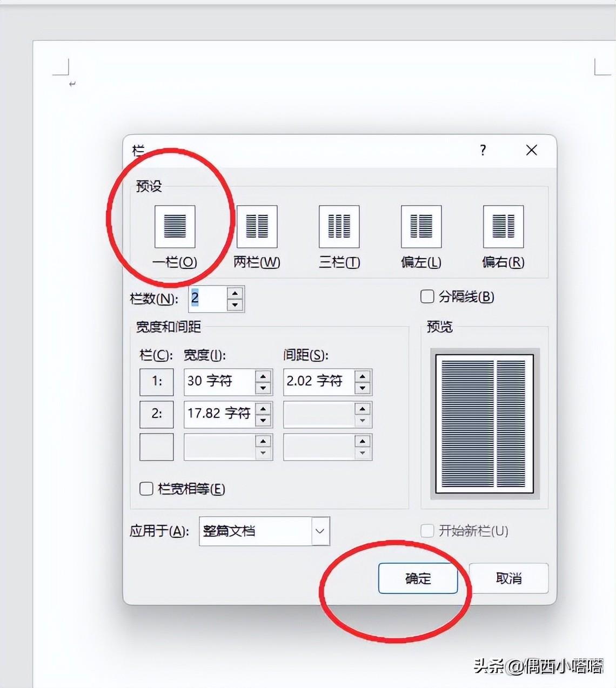Viewport: 616px width, 688px height.
Task: Pick the 三栏 three-column preset icon
Action: [x=339, y=226]
